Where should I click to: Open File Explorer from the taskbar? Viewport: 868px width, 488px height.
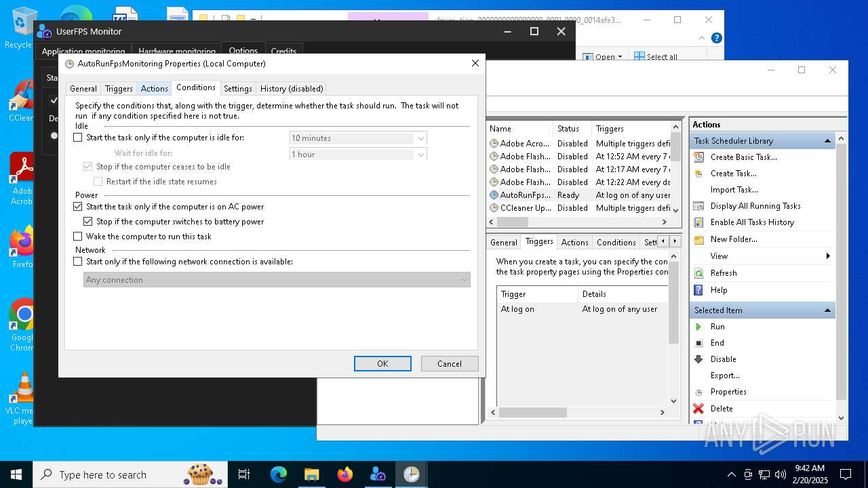(311, 474)
